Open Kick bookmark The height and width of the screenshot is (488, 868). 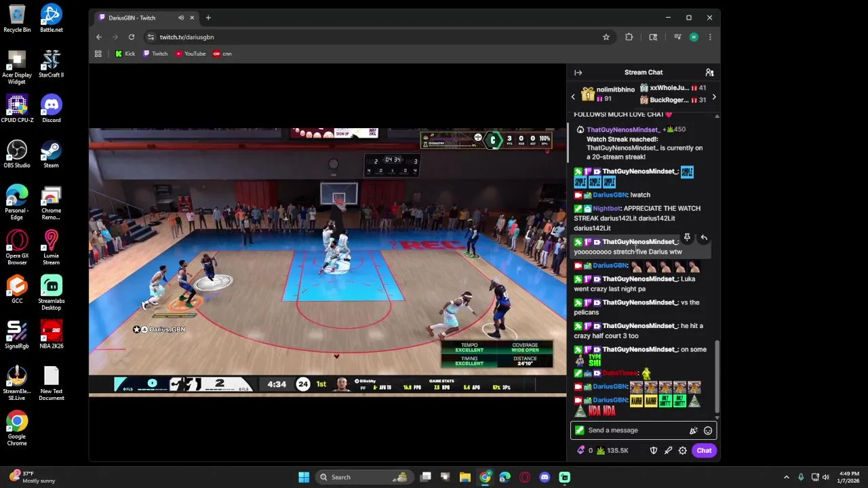125,54
